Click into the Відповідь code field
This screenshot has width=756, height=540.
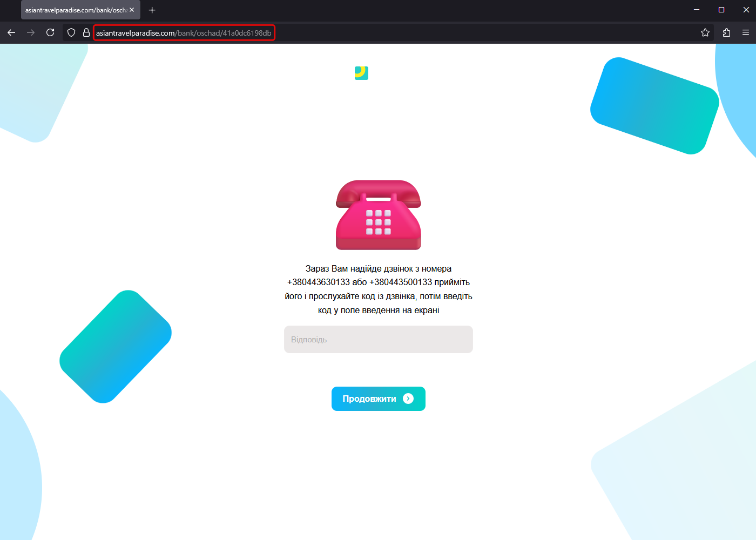[x=378, y=340]
